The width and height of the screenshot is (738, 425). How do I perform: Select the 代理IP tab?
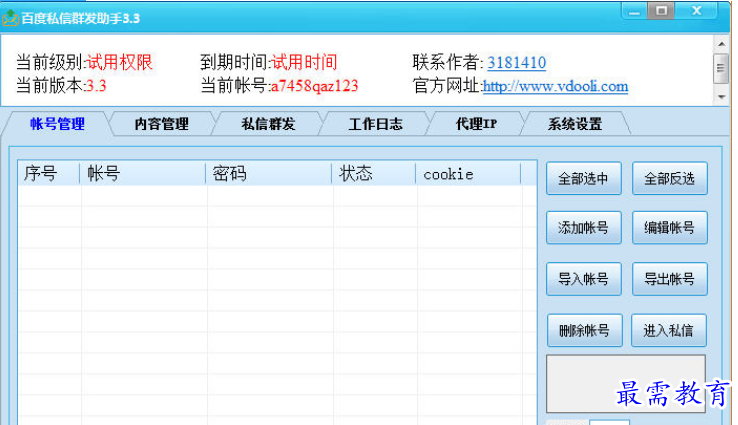[476, 124]
